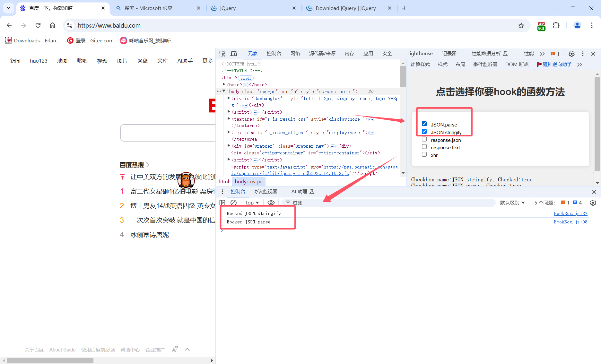The image size is (601, 364).
Task: Open the 9.3 extension icon
Action: (x=541, y=26)
